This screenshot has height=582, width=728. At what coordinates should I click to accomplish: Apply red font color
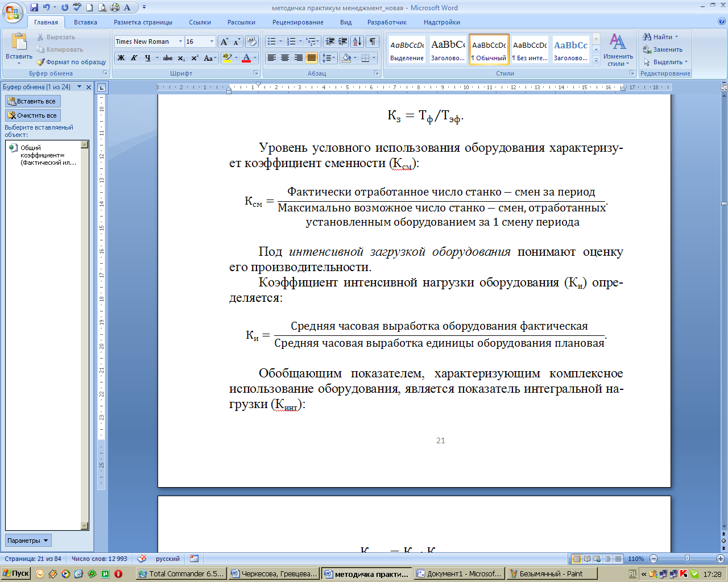click(x=246, y=58)
